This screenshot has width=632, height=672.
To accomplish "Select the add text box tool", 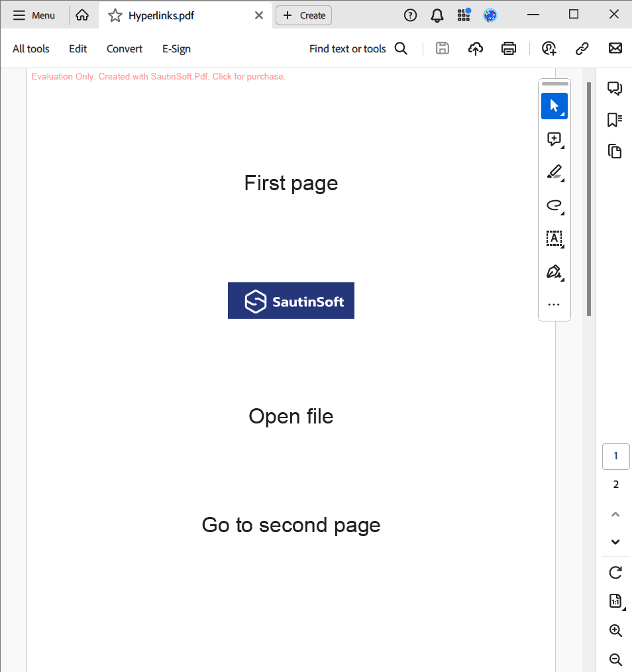I will 554,239.
